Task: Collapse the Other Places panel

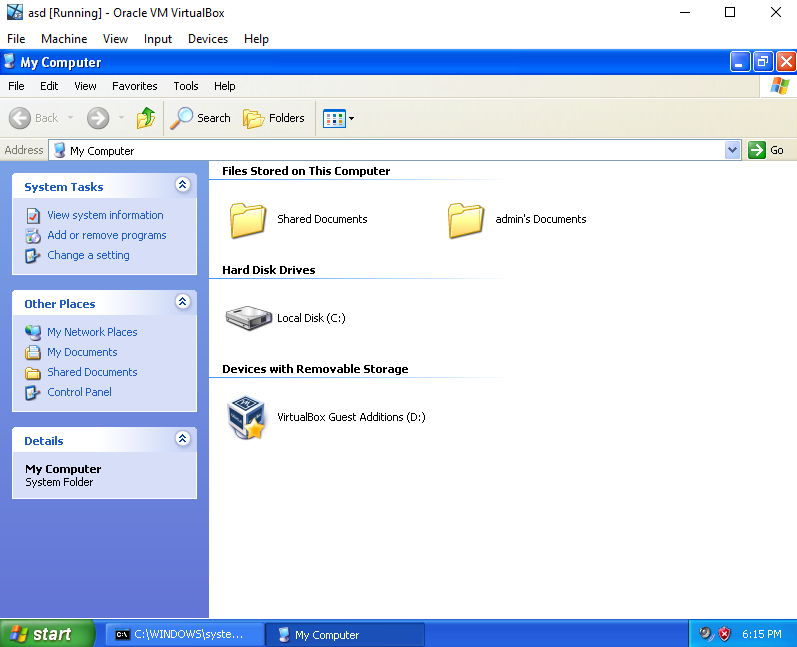Action: [x=182, y=303]
